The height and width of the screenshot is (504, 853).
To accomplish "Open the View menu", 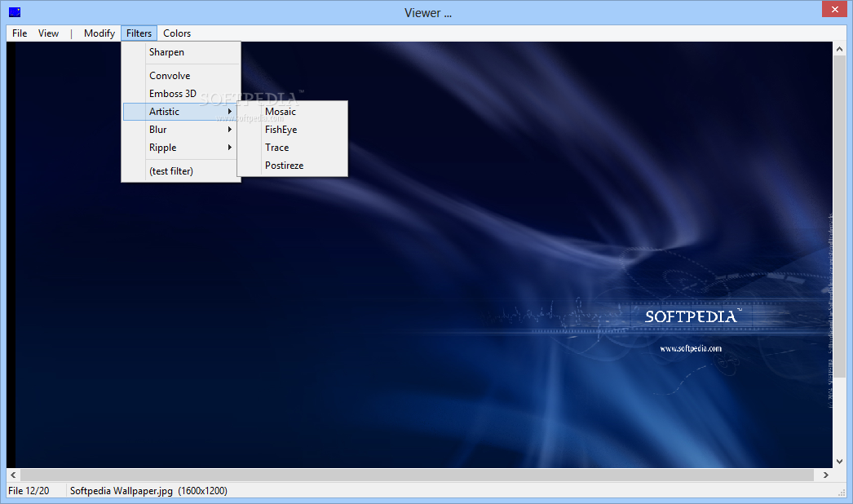I will click(x=48, y=33).
